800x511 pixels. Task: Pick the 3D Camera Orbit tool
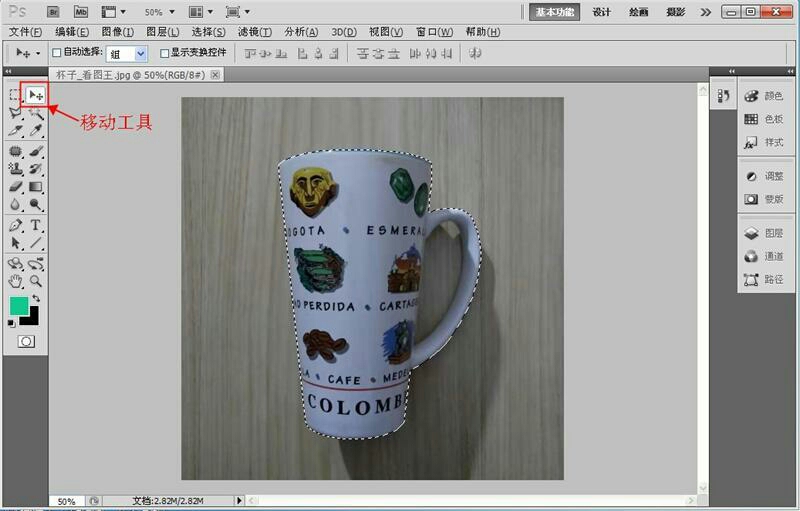coord(36,264)
